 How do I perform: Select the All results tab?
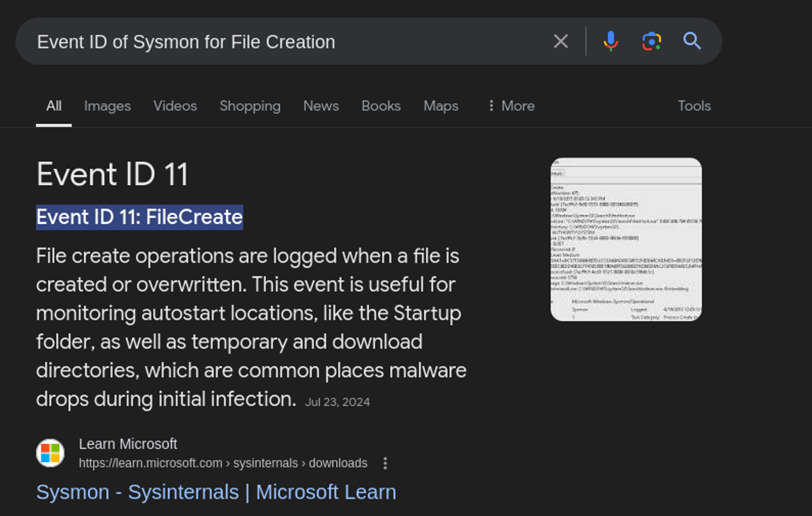54,106
